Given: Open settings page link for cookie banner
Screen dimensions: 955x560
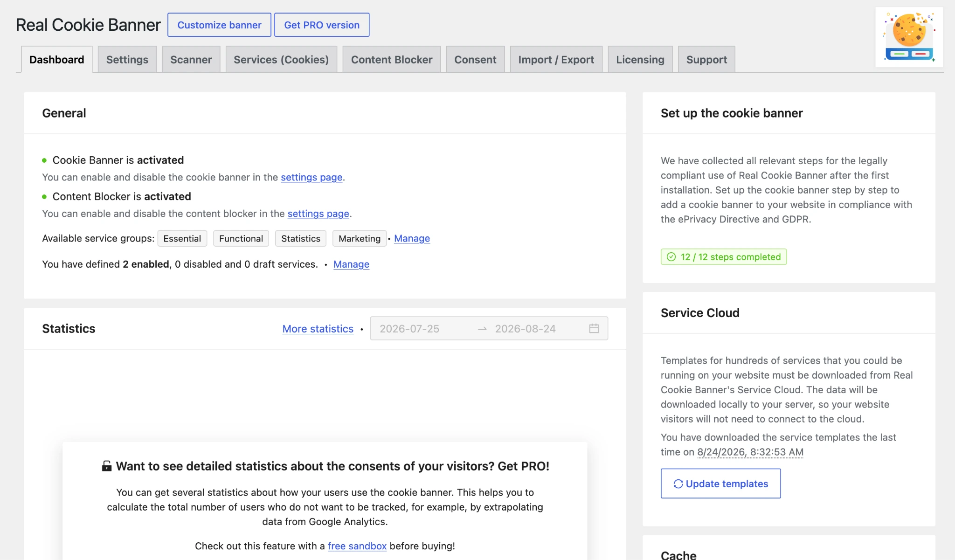Looking at the screenshot, I should tap(311, 177).
